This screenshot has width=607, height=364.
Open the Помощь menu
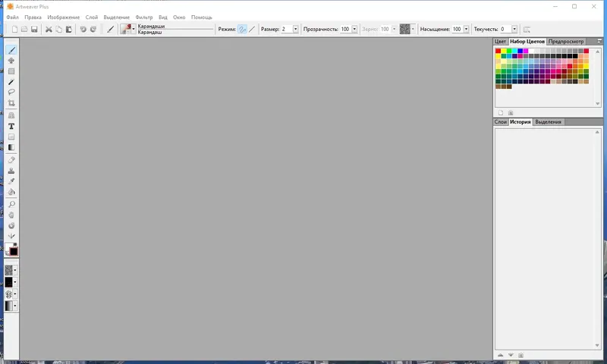202,17
